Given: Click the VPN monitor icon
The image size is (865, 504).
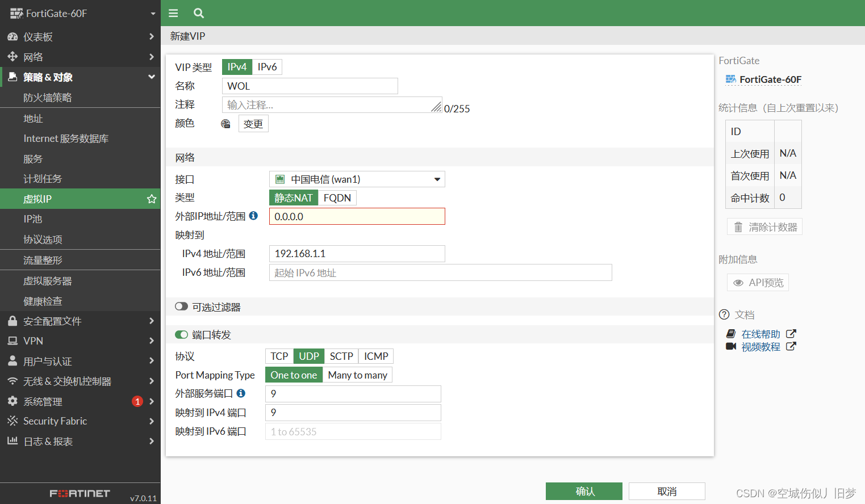Looking at the screenshot, I should coord(12,341).
